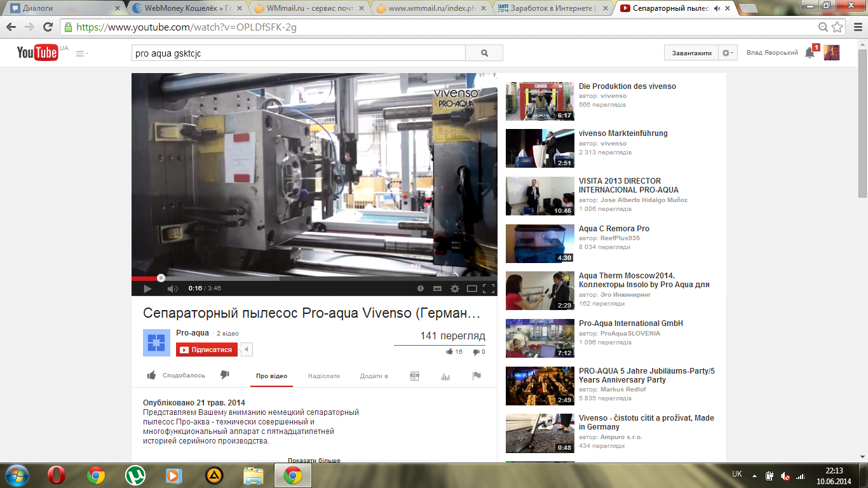Screen dimensions: 868x488
Task: Enter fullscreen video mode
Action: click(489, 288)
